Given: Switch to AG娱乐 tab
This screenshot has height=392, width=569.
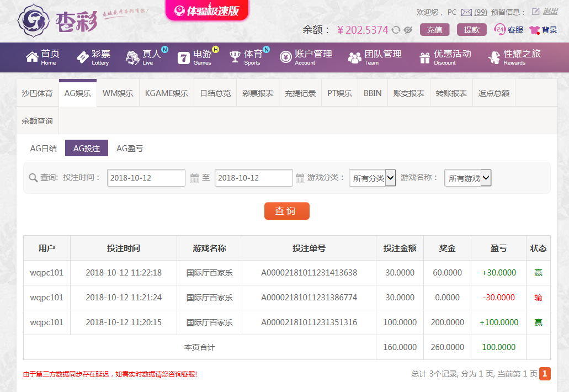Looking at the screenshot, I should [x=78, y=93].
